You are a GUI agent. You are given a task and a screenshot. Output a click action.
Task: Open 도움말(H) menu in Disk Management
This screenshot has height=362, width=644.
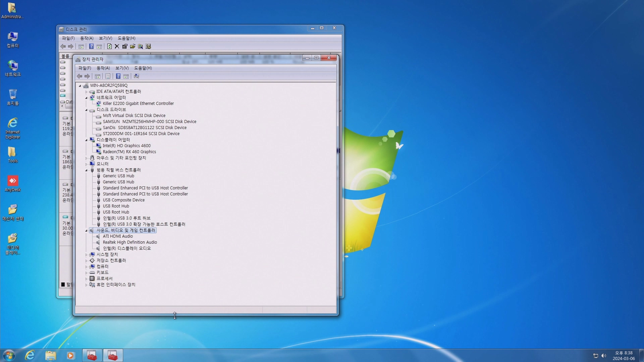coord(126,38)
